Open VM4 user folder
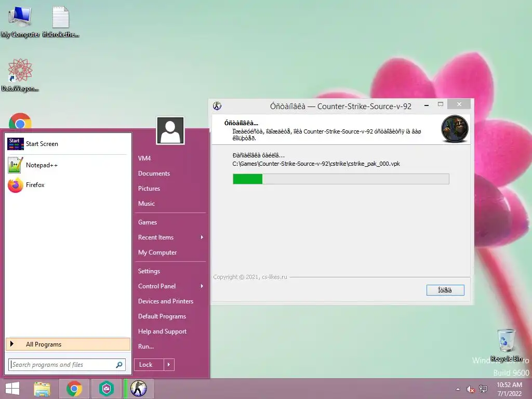This screenshot has width=532, height=399. click(144, 158)
